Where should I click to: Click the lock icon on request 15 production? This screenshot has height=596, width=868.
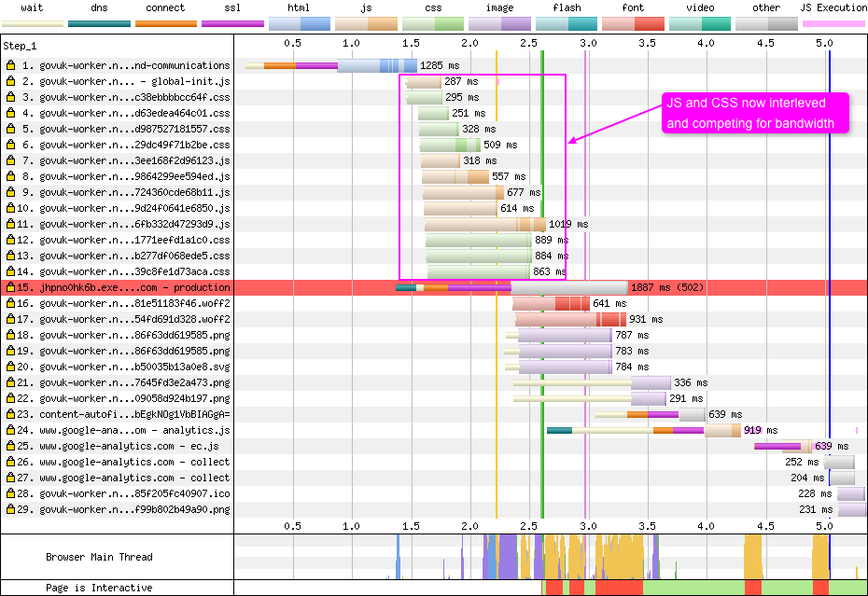point(10,288)
